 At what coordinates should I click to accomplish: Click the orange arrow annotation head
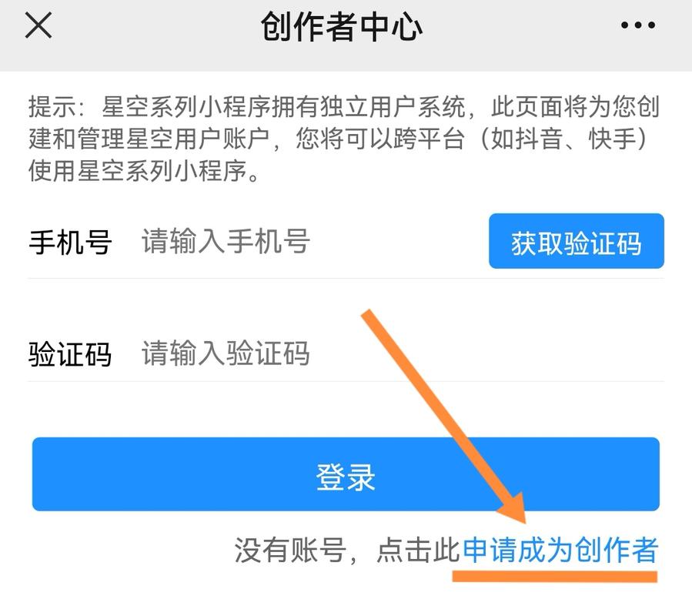(513, 507)
